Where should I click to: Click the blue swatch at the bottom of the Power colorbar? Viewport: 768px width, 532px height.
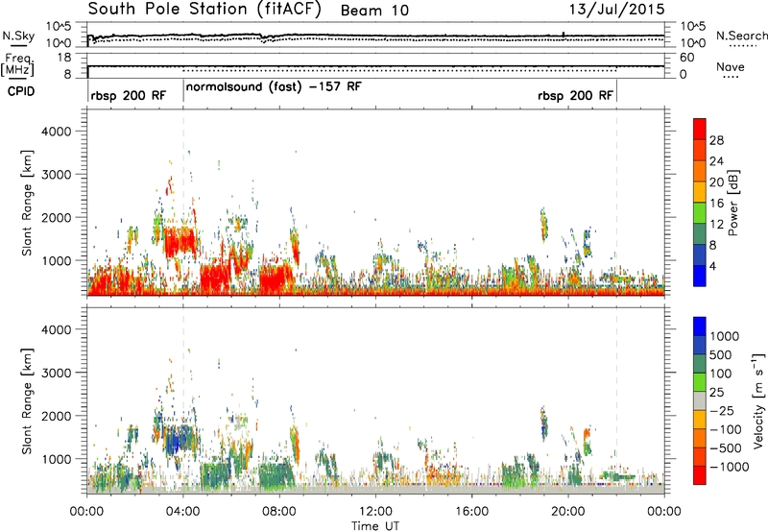pyautogui.click(x=700, y=276)
